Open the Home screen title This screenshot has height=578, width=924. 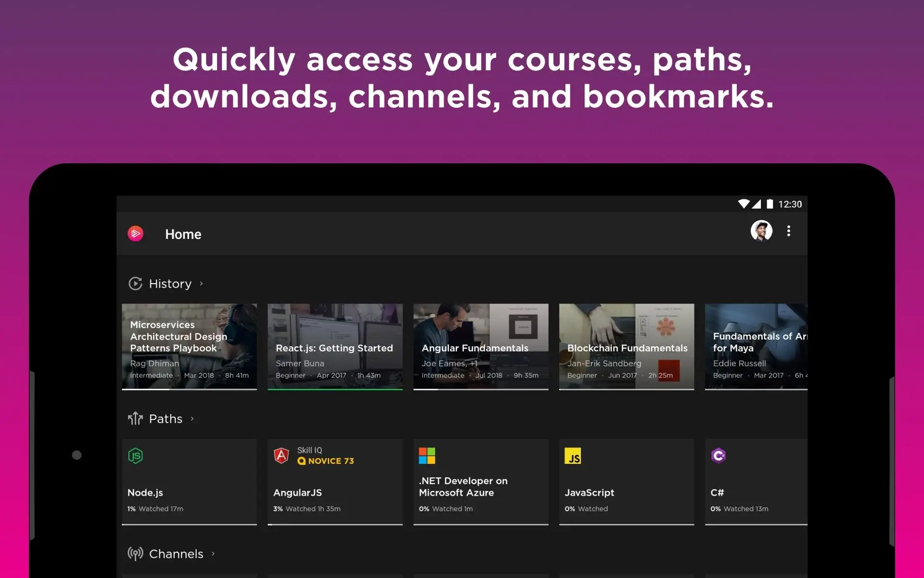pos(183,234)
